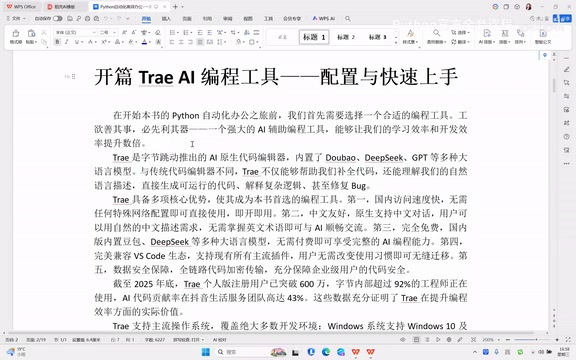Click the decrease indent icon

(200, 32)
